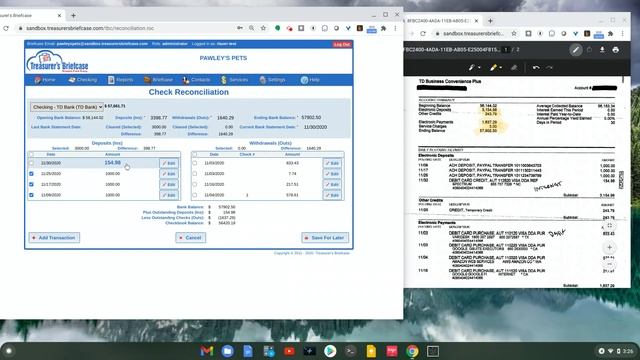Print the PDF bank statement
Screen dimensions: 640x360
pyautogui.click(x=616, y=50)
